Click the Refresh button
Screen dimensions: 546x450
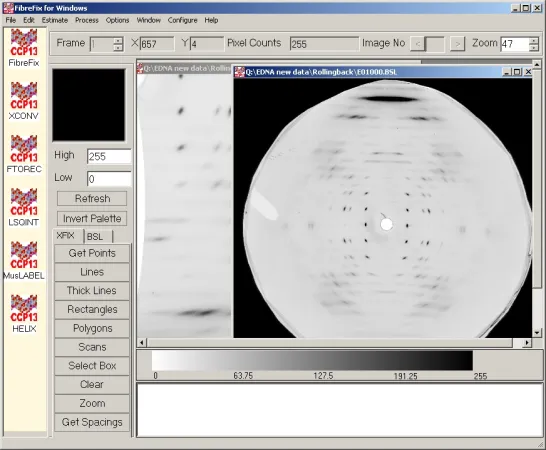coord(92,199)
